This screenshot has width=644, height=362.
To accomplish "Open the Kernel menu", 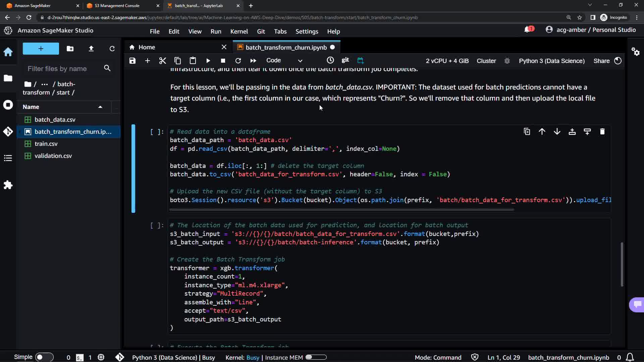I will tap(239, 31).
